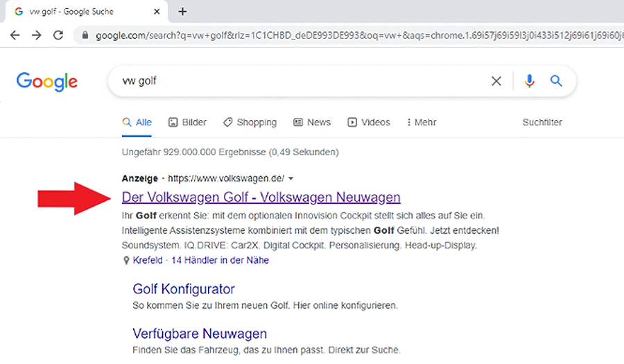This screenshot has height=364, width=624.
Task: Switch to the News tab
Action: [x=312, y=123]
